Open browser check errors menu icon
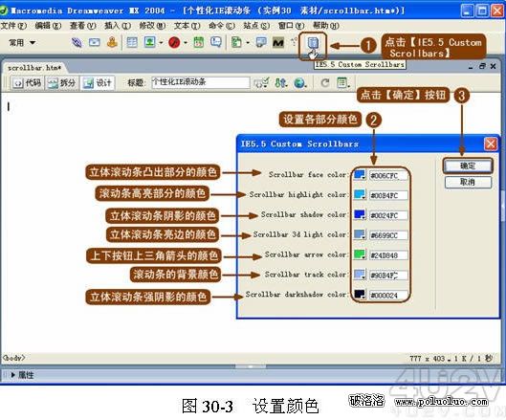506x420 pixels. click(261, 83)
